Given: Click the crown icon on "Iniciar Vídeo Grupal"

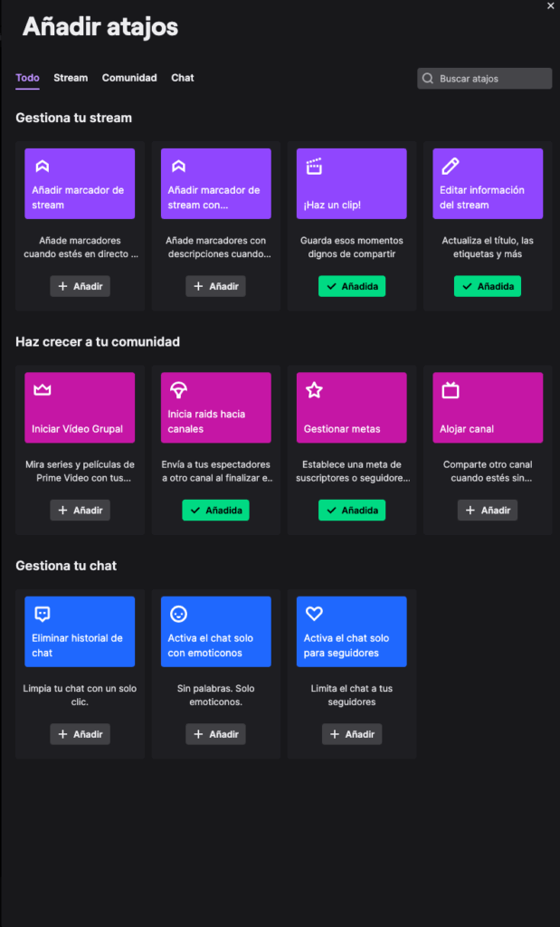Looking at the screenshot, I should pyautogui.click(x=42, y=391).
